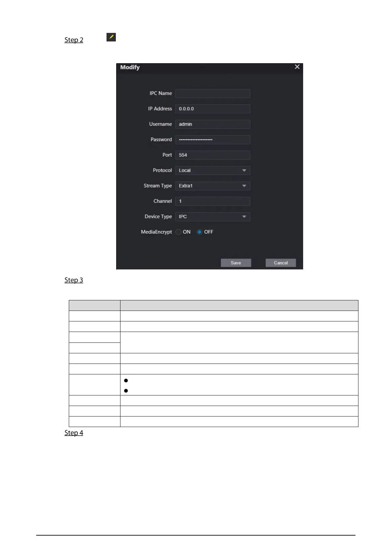Screen dimensions: 392x554
Task: Click the Stream Type label
Action: click(x=158, y=186)
